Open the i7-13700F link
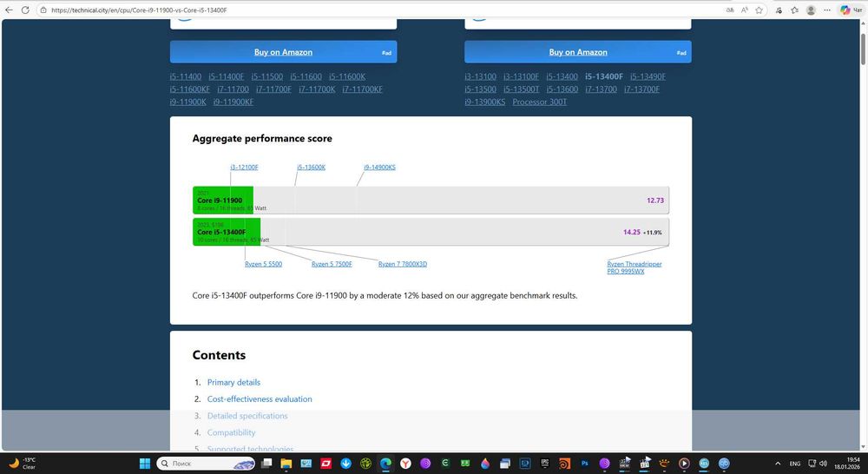 (x=641, y=89)
